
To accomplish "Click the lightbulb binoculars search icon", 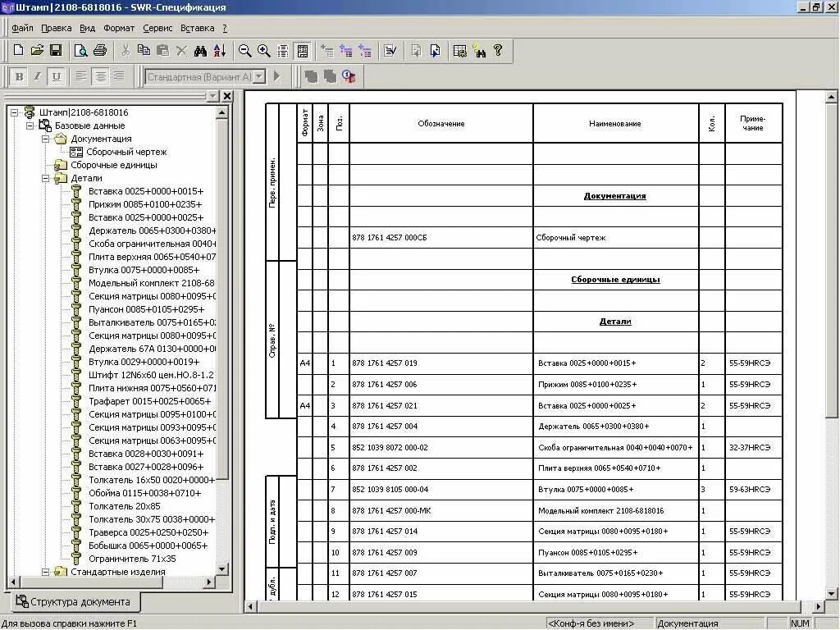I will (479, 51).
